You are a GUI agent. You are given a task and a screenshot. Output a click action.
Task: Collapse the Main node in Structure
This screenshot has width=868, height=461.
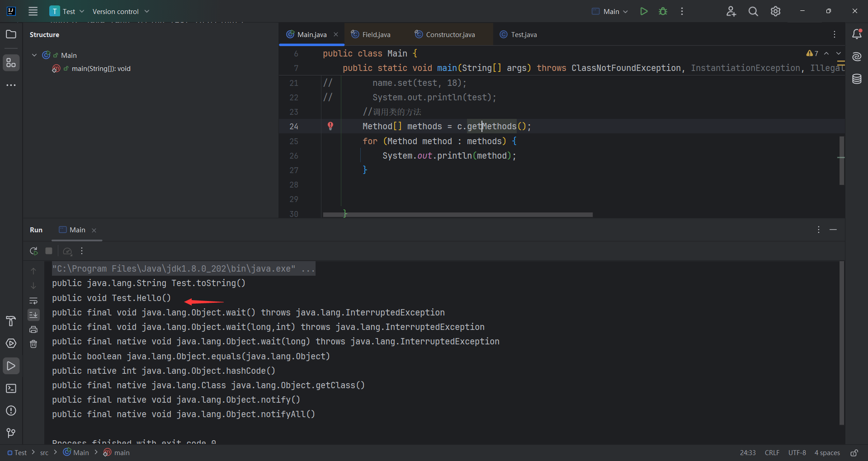tap(34, 55)
